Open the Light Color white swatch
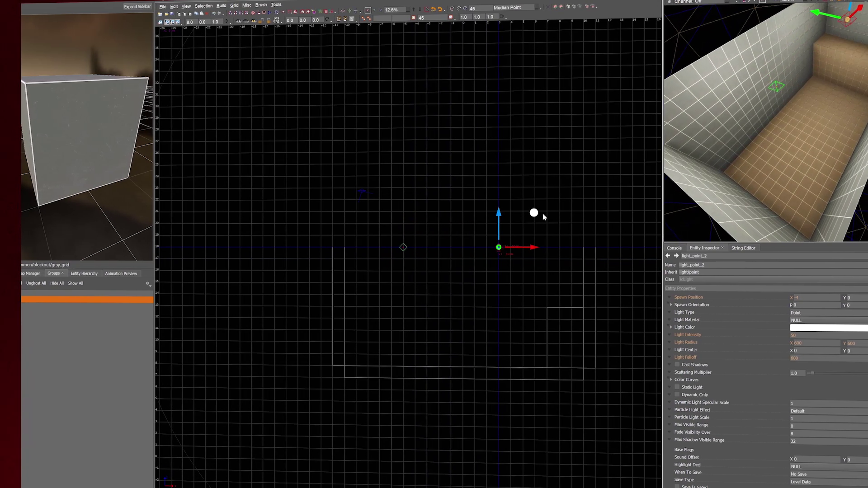868x488 pixels. 829,328
